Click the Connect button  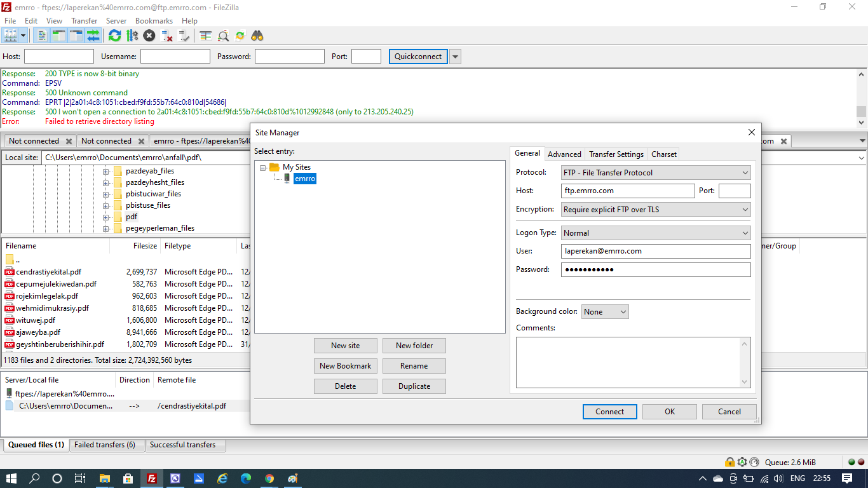(x=610, y=412)
